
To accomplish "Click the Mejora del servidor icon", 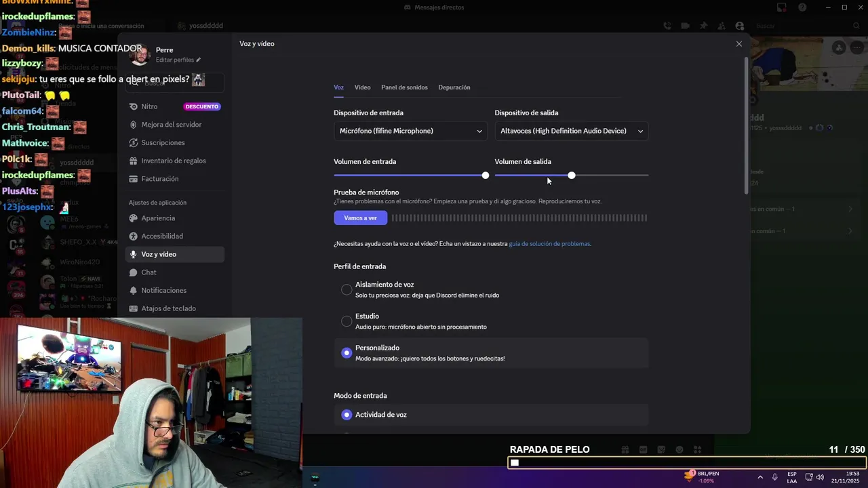I will (x=134, y=125).
